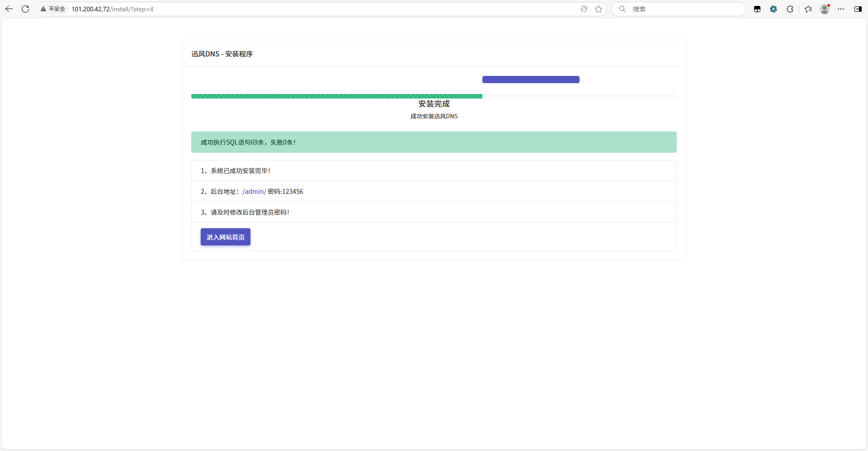Toggle the browser sidebar panel
868x451 pixels.
tap(858, 9)
